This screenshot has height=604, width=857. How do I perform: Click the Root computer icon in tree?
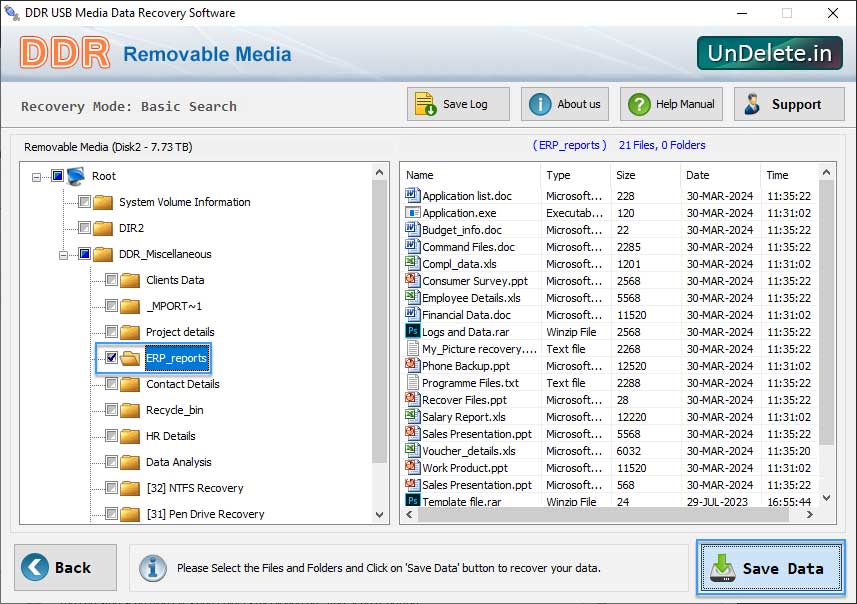pos(76,176)
